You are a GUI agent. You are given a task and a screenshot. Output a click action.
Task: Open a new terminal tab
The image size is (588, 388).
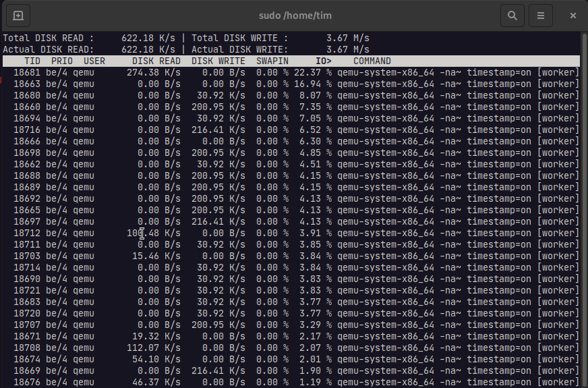coord(18,16)
